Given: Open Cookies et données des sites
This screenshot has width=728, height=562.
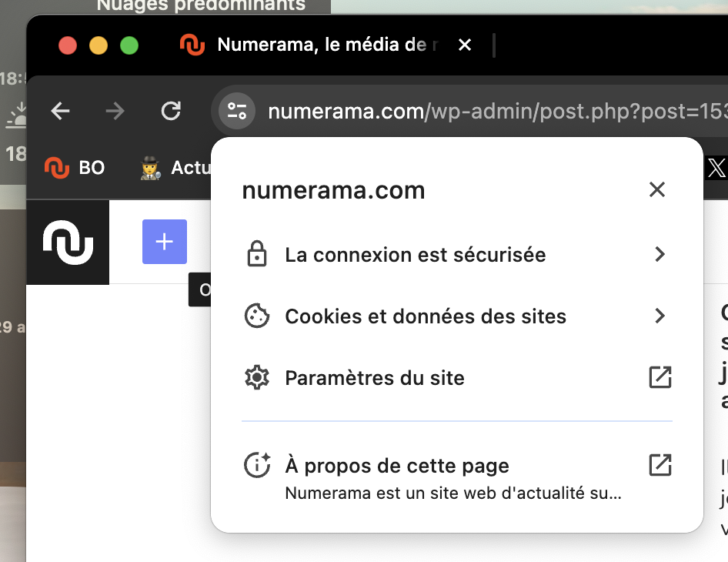Looking at the screenshot, I should point(457,316).
